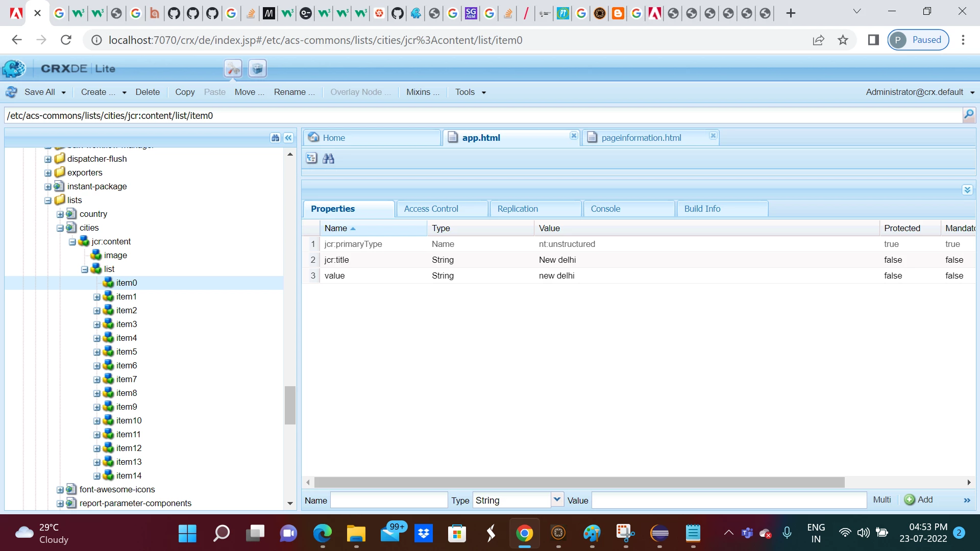Click the CRXDE Lite tools wrench icon
980x551 pixels.
coord(233,68)
